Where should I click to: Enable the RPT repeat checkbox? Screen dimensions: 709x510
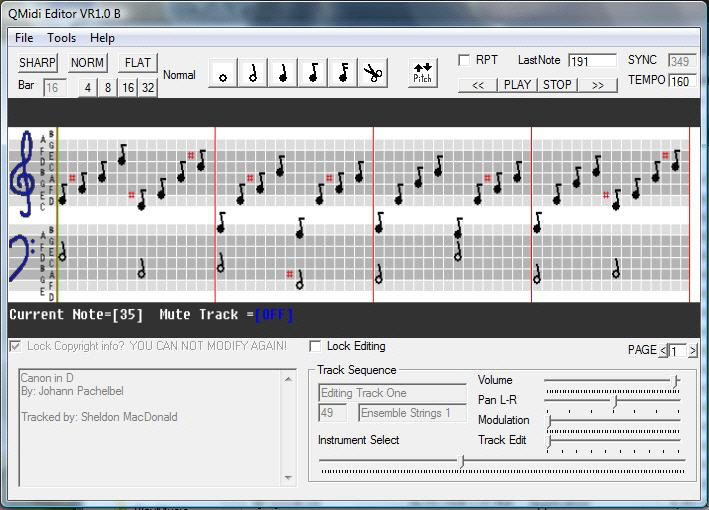[464, 61]
